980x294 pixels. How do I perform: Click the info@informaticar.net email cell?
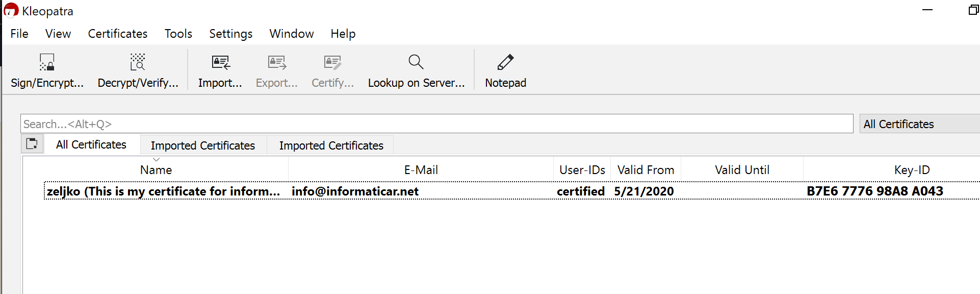355,191
